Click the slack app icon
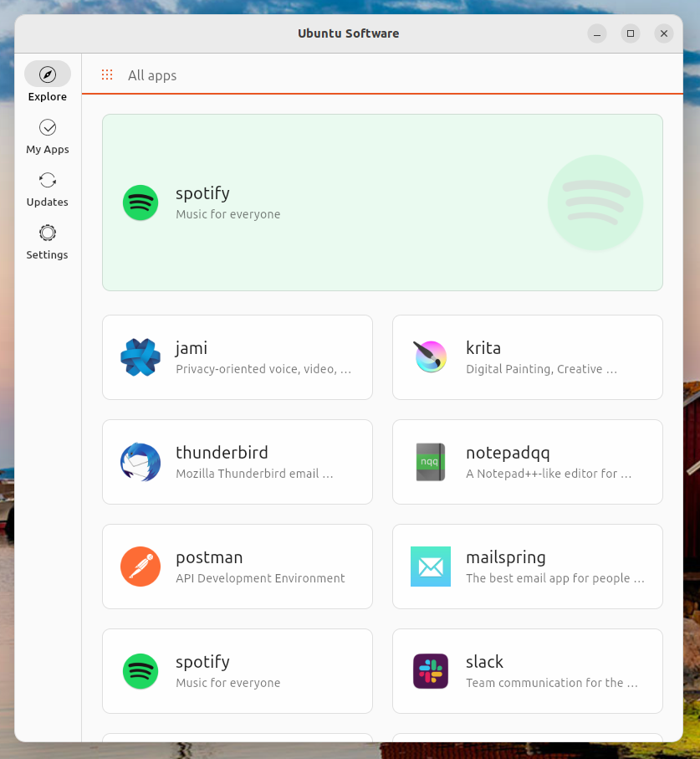 pos(431,671)
